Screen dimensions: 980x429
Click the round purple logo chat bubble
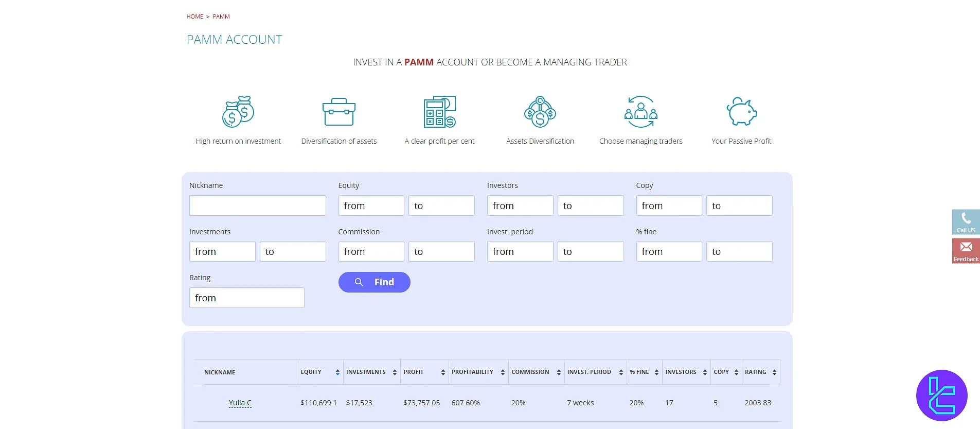[941, 396]
